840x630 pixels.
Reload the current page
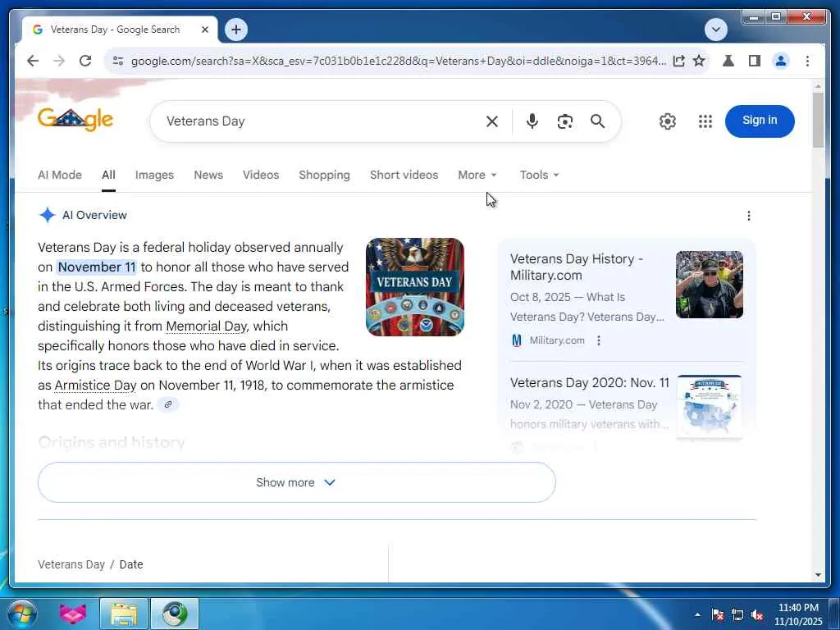pyautogui.click(x=85, y=61)
